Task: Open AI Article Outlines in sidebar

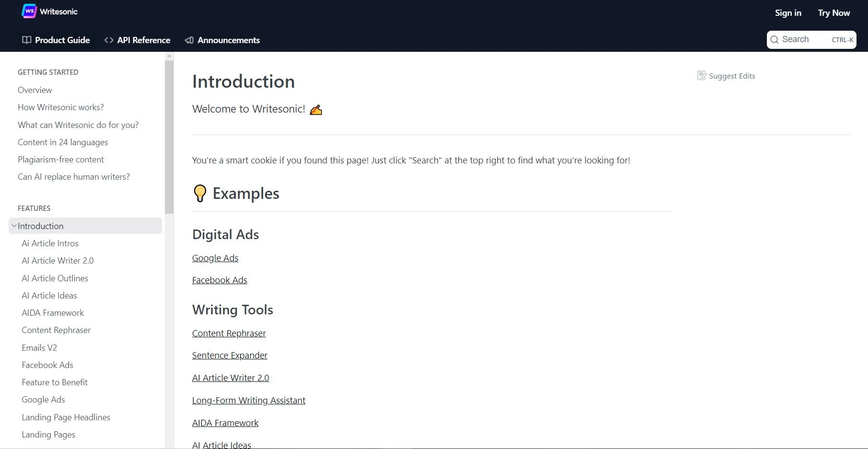Action: [55, 278]
